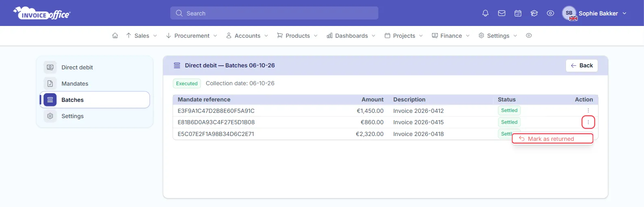Open the Procurement menu
Image resolution: width=644 pixels, height=207 pixels.
point(191,36)
